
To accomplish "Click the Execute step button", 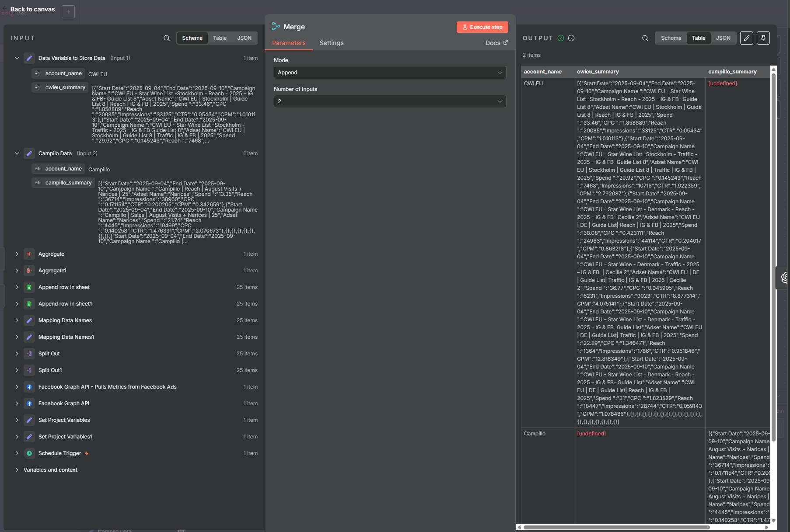I will pyautogui.click(x=482, y=27).
